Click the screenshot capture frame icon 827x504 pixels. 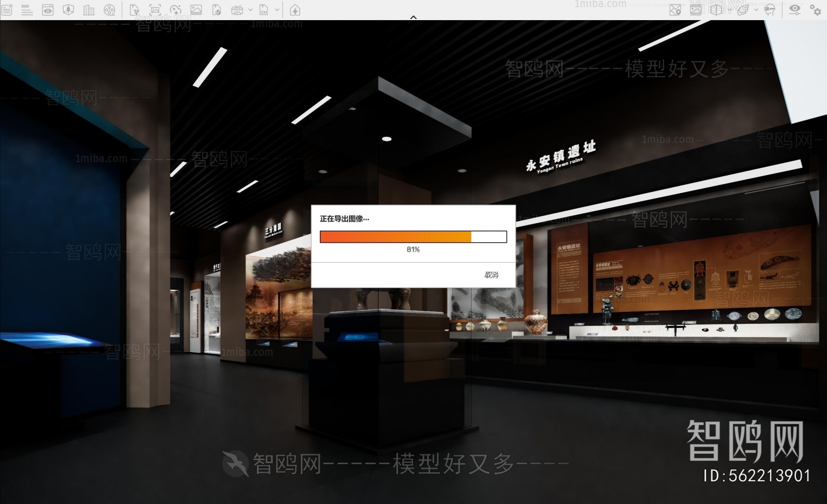[155, 10]
